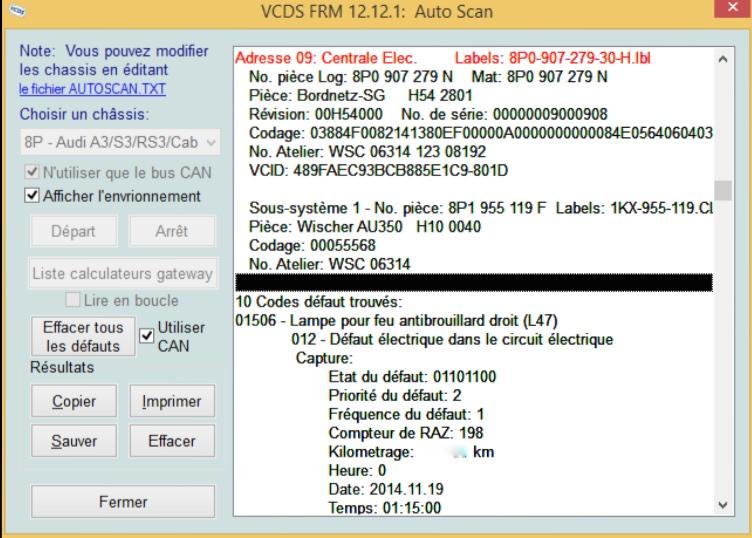Click the Arrêt button
Viewport: 752px width, 538px height.
coord(172,231)
